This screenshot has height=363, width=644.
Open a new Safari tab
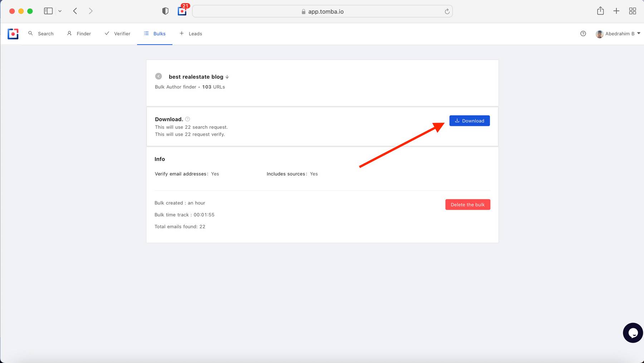(x=616, y=11)
